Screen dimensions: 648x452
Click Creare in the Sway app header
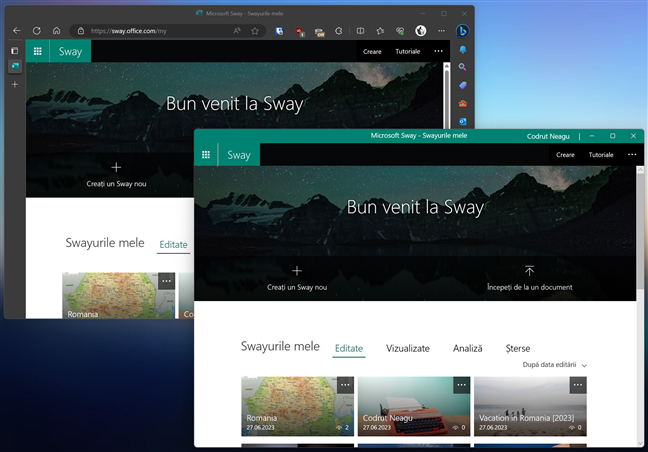click(x=565, y=155)
